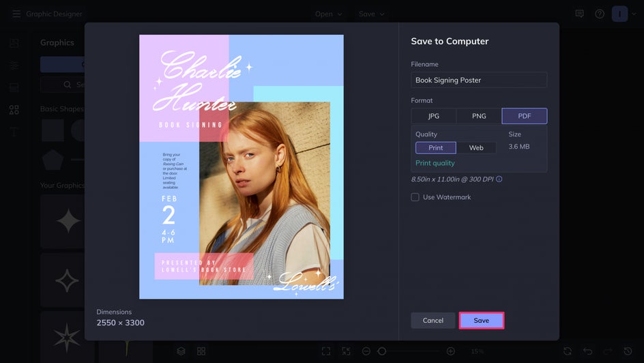644x363 pixels.
Task: Click the zoom slider handle
Action: (x=382, y=351)
